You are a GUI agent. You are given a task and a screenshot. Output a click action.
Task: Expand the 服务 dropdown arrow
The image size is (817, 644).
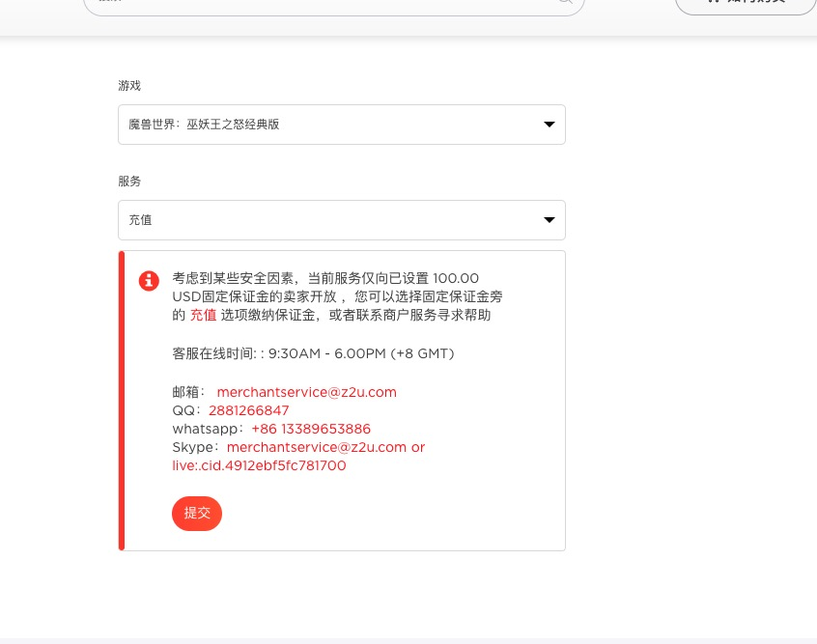549,220
